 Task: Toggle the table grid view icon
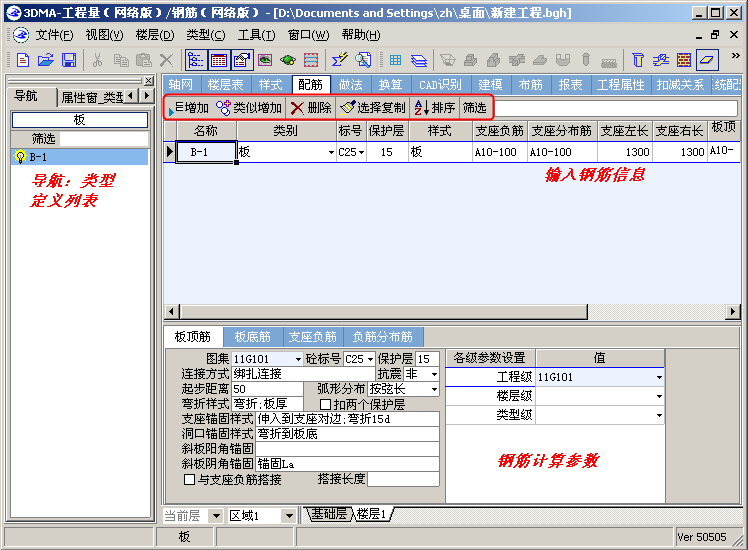point(219,60)
